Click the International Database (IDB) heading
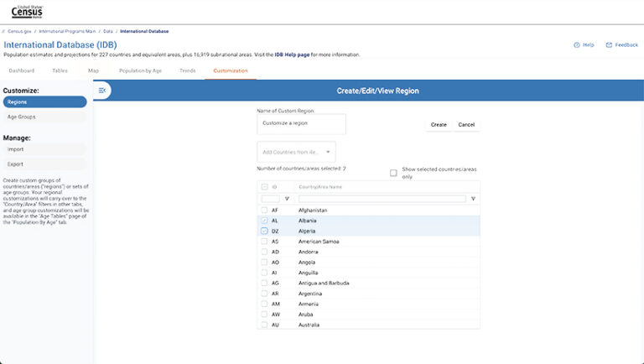This screenshot has height=364, width=644. coord(60,44)
